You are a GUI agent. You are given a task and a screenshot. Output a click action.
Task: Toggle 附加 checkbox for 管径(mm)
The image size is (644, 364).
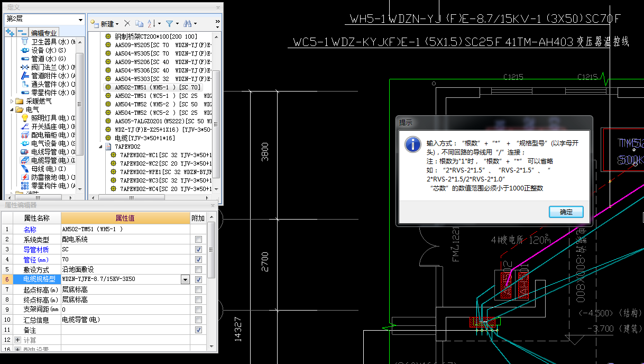pos(198,260)
